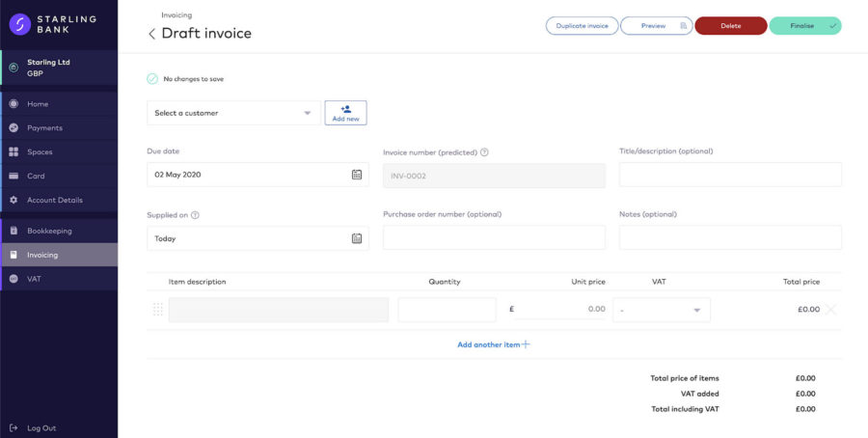Image resolution: width=868 pixels, height=438 pixels.
Task: Grab the drag handle of item row
Action: coord(158,310)
